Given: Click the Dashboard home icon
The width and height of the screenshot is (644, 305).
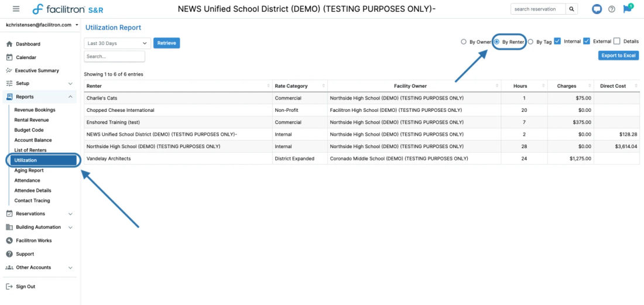Looking at the screenshot, I should pos(9,44).
